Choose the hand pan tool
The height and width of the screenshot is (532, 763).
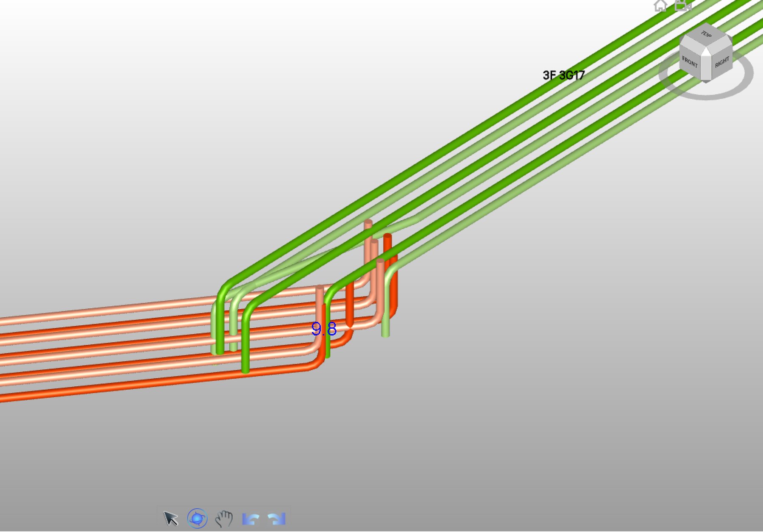tap(224, 518)
